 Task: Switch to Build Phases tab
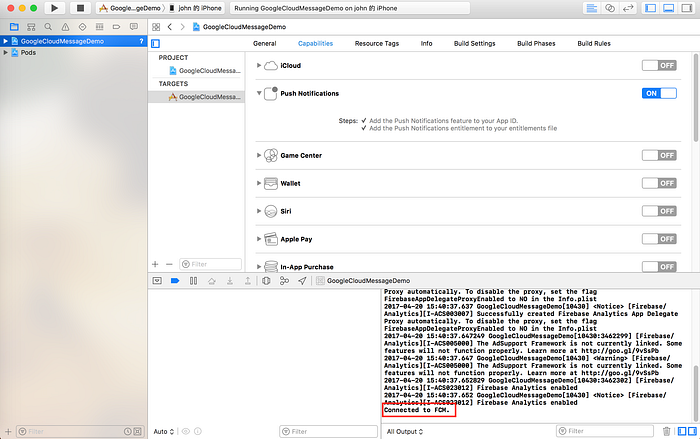tap(536, 43)
